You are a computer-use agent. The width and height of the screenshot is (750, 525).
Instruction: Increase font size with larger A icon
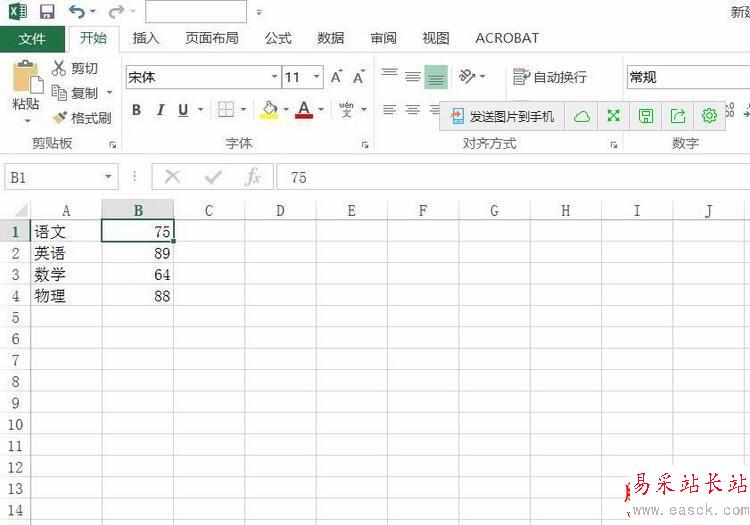(337, 77)
